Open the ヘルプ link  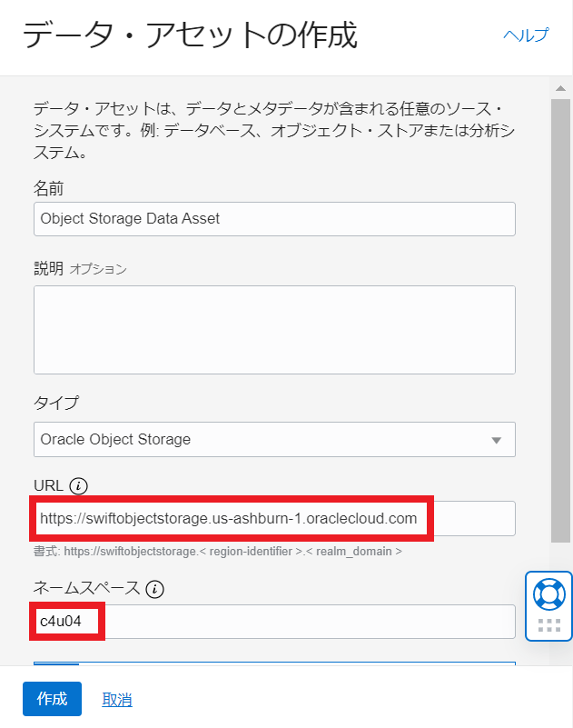coord(526,35)
